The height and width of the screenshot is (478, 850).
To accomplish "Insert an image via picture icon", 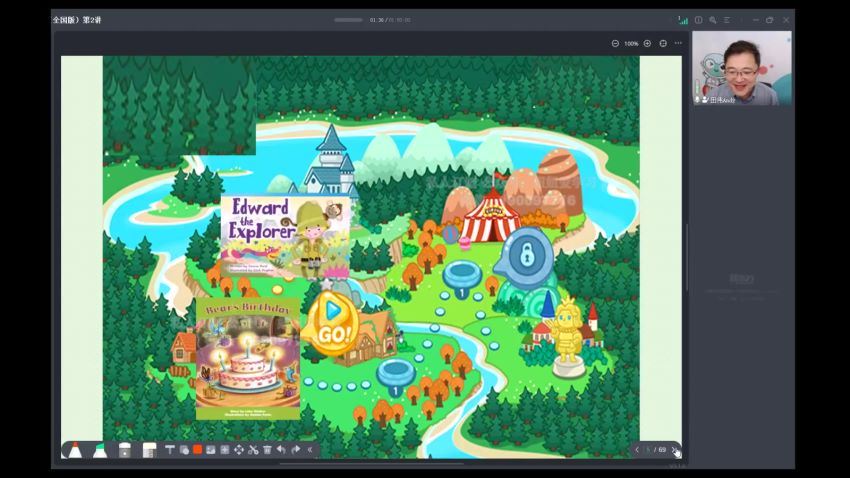I will (x=211, y=450).
